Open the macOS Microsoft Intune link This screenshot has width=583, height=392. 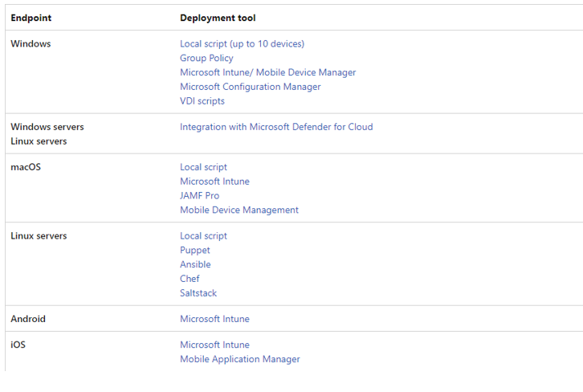[214, 181]
